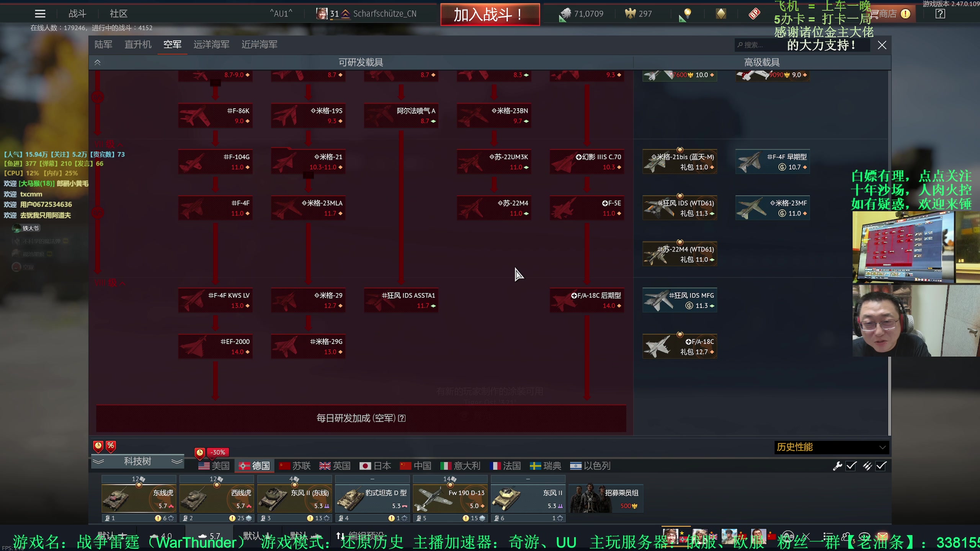
Task: Click the ^AU1^ squadron tag
Action: [281, 14]
